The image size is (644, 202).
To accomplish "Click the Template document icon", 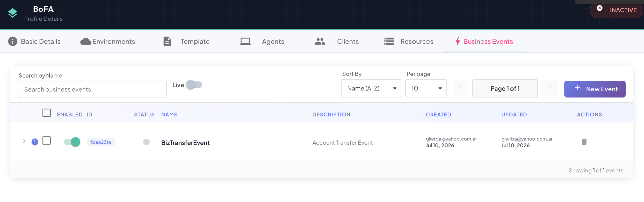I will [x=167, y=41].
